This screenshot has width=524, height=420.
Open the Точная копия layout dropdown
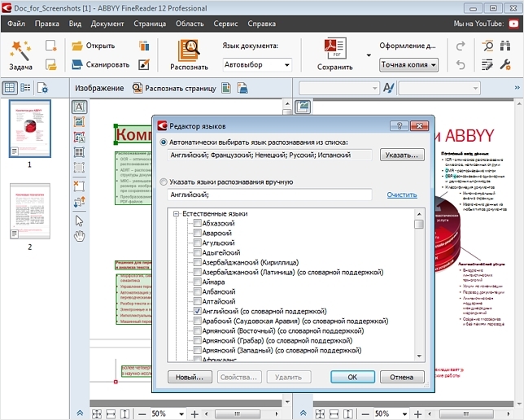click(x=408, y=65)
